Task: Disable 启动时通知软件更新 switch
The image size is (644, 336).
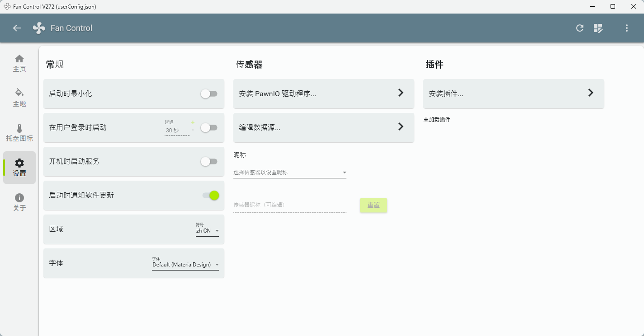Action: [x=211, y=195]
